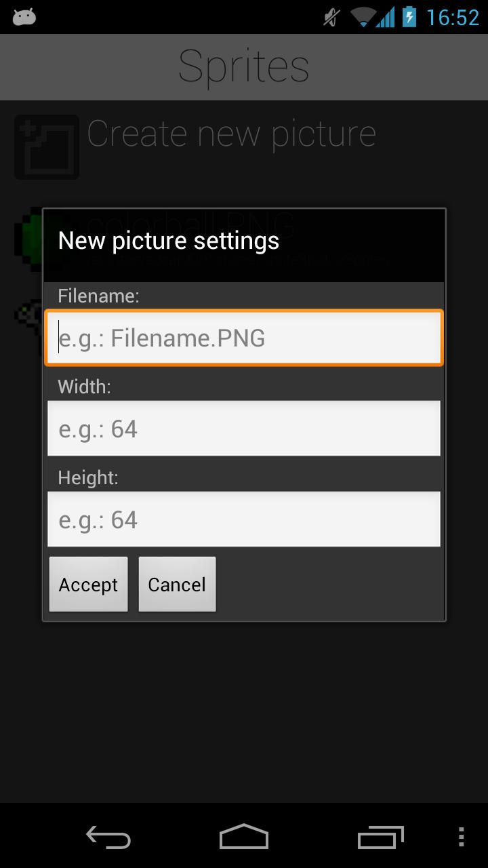488x868 pixels.
Task: Tap the clock showing 16:52
Action: coord(453,16)
